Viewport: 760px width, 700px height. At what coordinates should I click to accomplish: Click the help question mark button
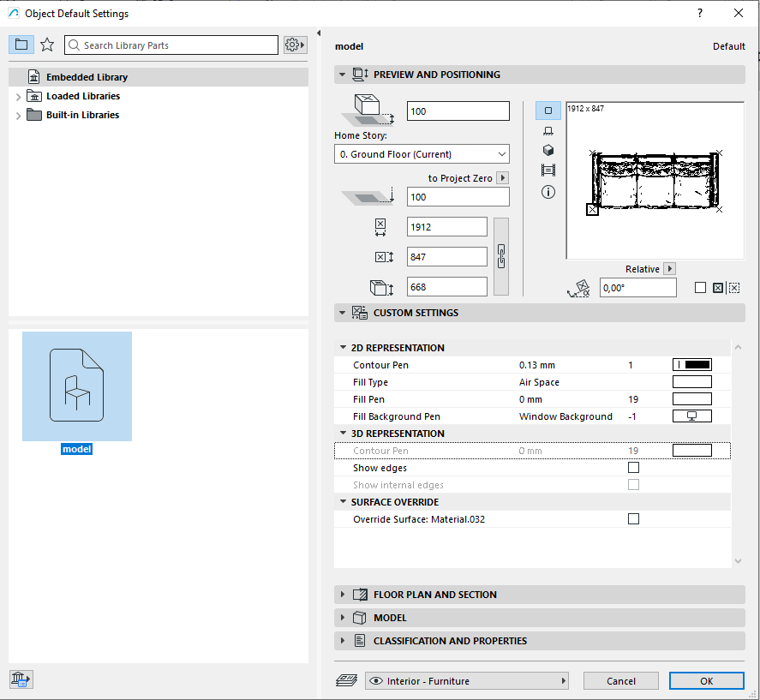click(700, 13)
